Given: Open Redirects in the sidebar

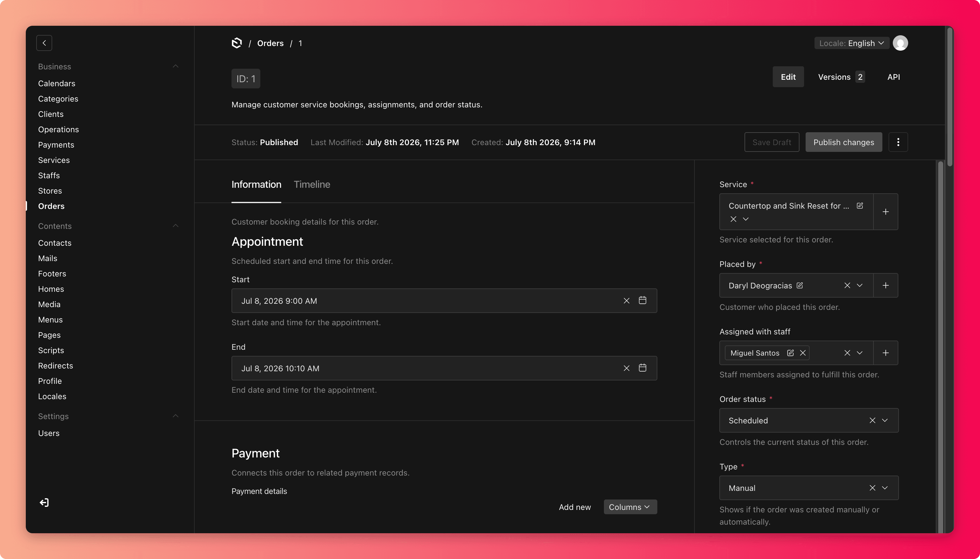Looking at the screenshot, I should (x=55, y=365).
